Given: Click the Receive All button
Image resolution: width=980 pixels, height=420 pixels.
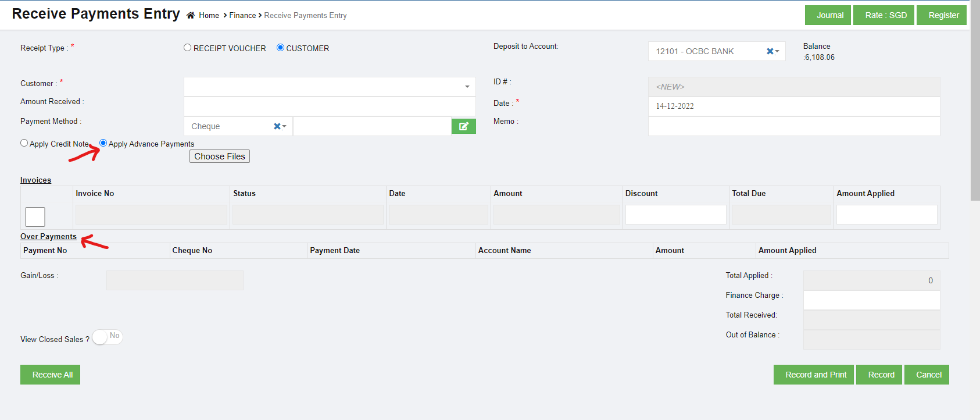Looking at the screenshot, I should (x=51, y=375).
